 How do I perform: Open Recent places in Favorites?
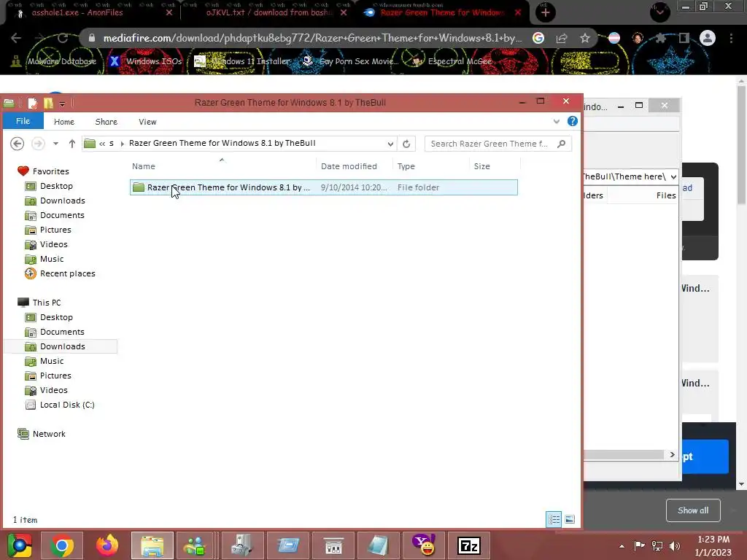point(67,274)
